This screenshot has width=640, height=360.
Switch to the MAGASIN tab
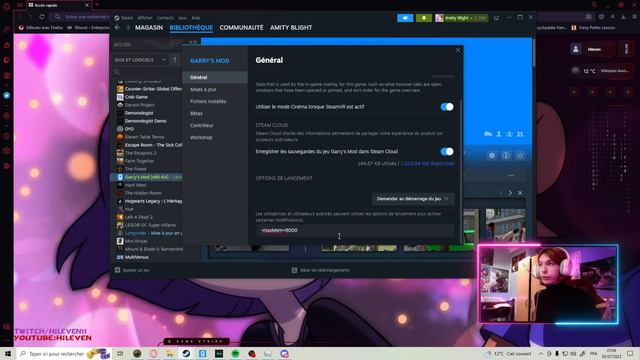tap(149, 27)
